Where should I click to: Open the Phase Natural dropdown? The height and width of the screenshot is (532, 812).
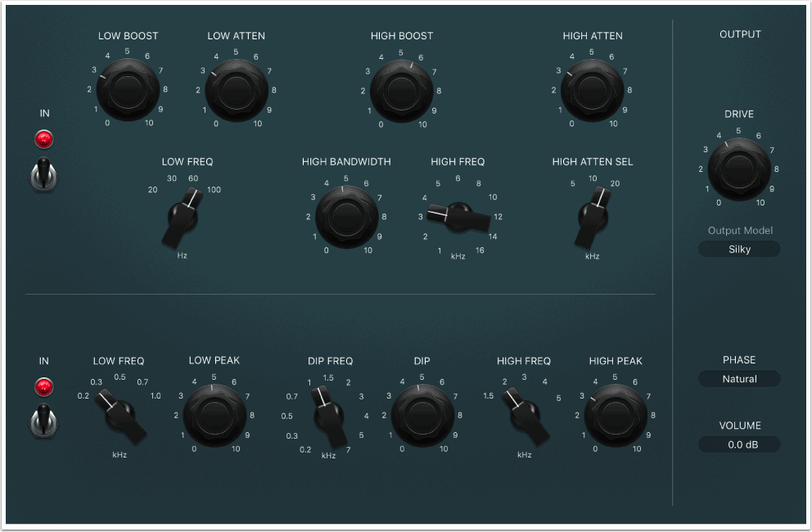[739, 379]
